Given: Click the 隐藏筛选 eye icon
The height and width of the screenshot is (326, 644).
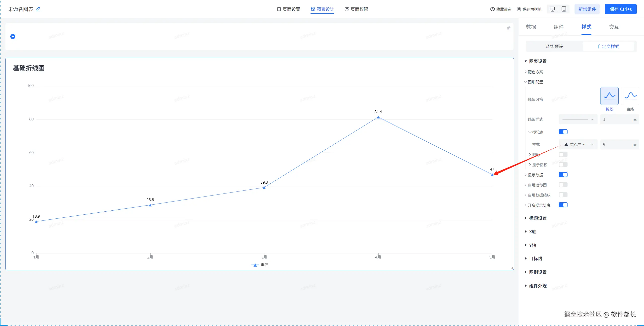Looking at the screenshot, I should (493, 9).
